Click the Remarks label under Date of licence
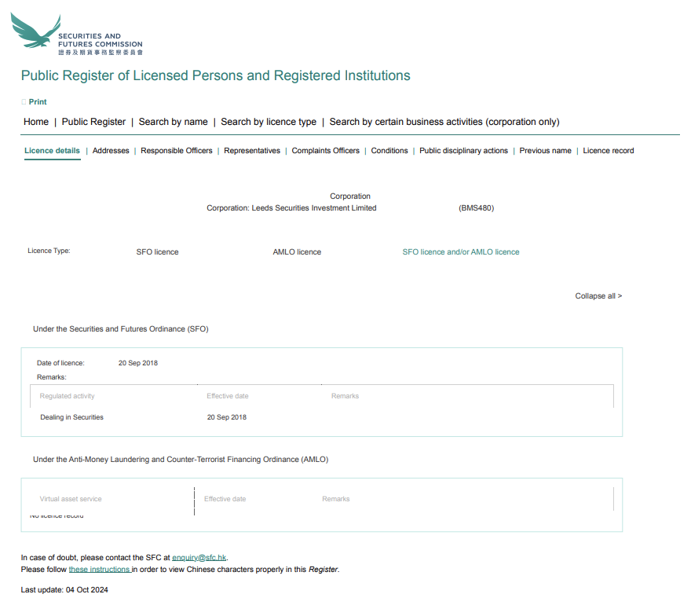The height and width of the screenshot is (616, 691). 52,377
